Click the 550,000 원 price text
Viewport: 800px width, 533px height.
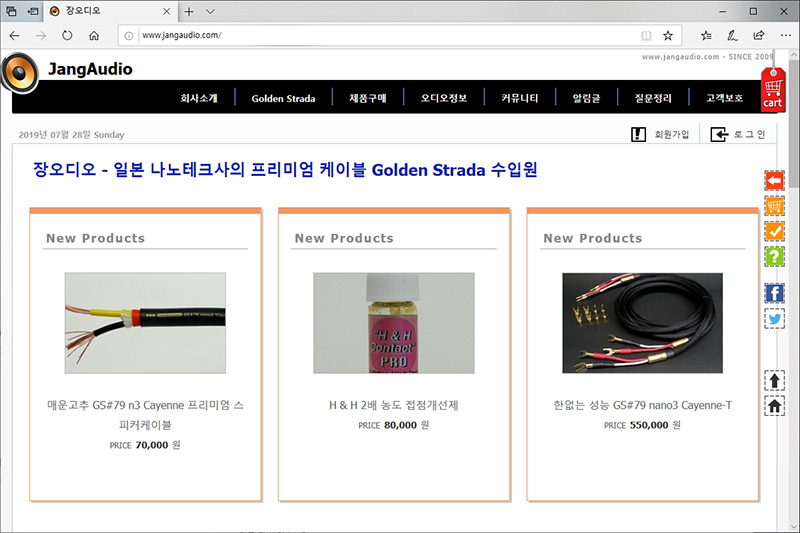655,425
